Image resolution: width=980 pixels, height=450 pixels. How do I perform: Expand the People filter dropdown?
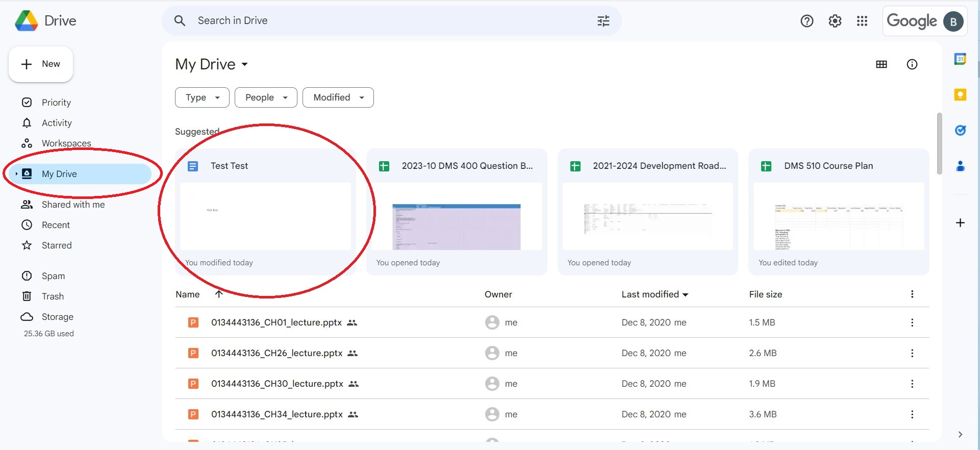click(266, 97)
